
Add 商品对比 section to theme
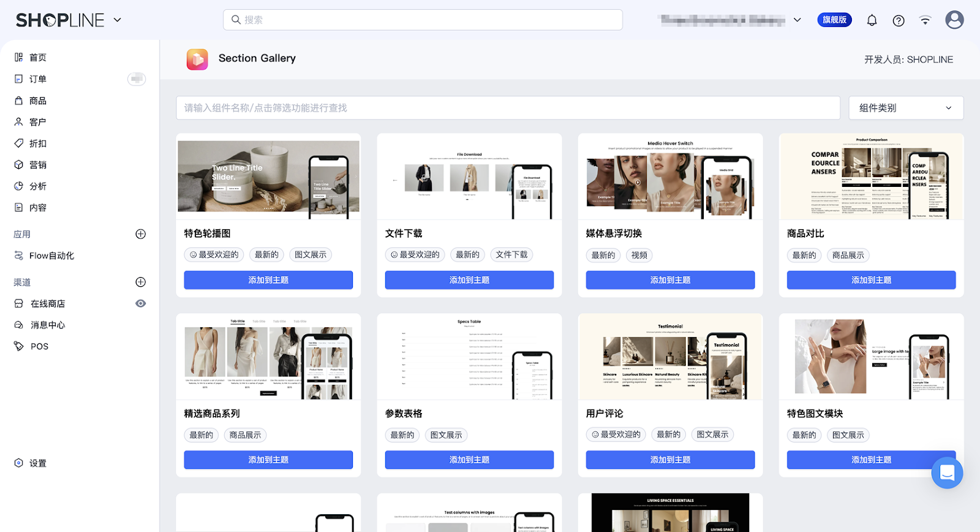pyautogui.click(x=871, y=280)
